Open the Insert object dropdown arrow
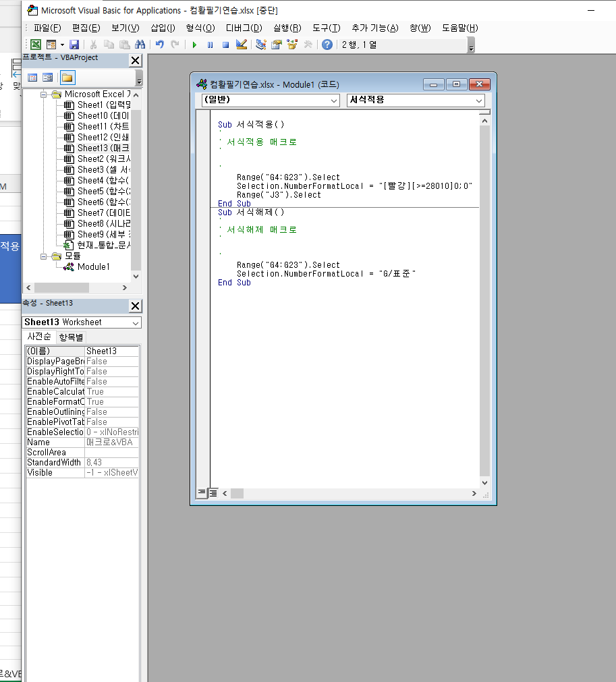The image size is (616, 682). (x=62, y=45)
